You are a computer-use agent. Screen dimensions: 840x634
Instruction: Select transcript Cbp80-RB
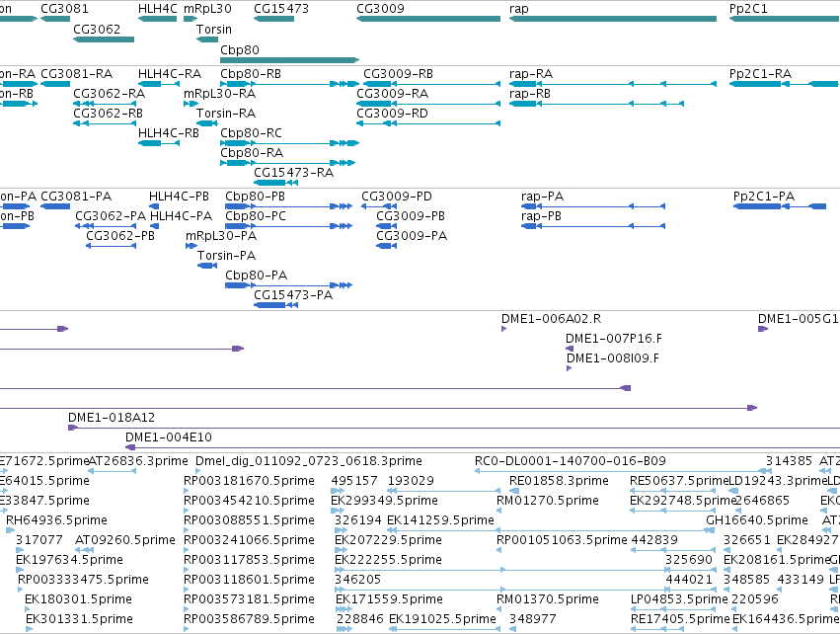point(290,84)
